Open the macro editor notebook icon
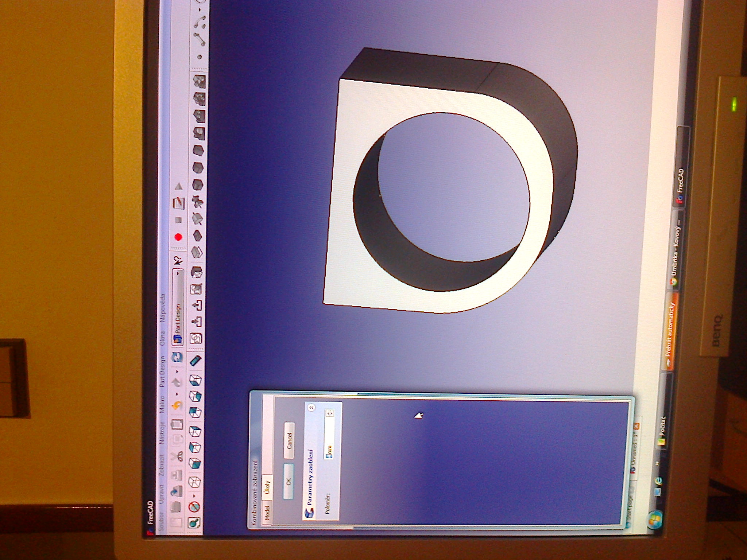747x560 pixels. point(179,203)
